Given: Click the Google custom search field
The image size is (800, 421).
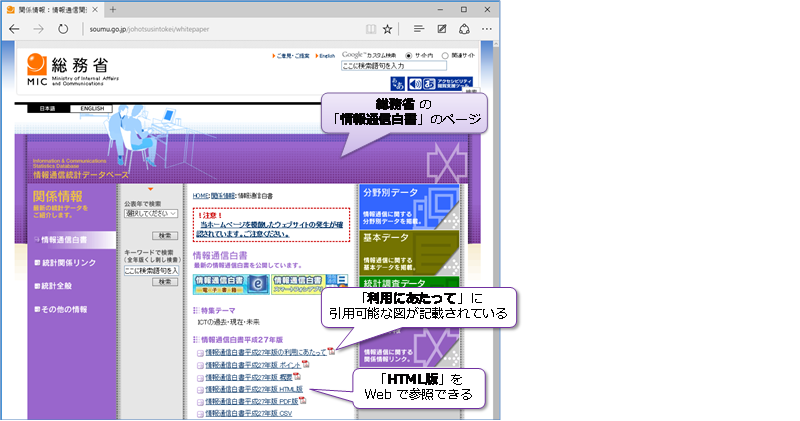Looking at the screenshot, I should pos(393,66).
